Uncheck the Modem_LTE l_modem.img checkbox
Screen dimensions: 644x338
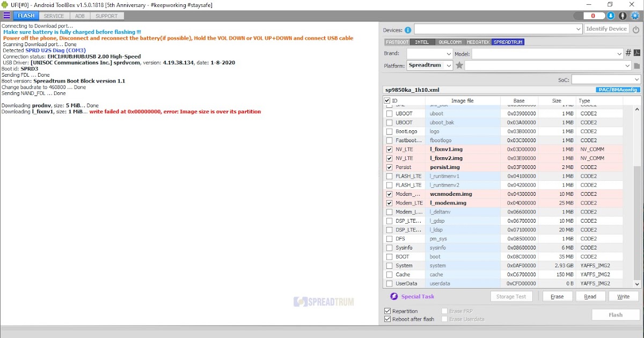click(390, 203)
